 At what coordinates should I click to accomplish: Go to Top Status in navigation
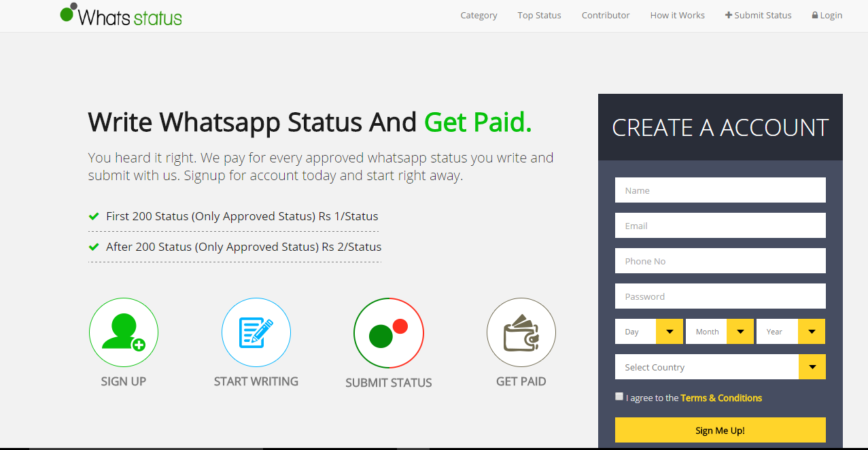pyautogui.click(x=539, y=15)
